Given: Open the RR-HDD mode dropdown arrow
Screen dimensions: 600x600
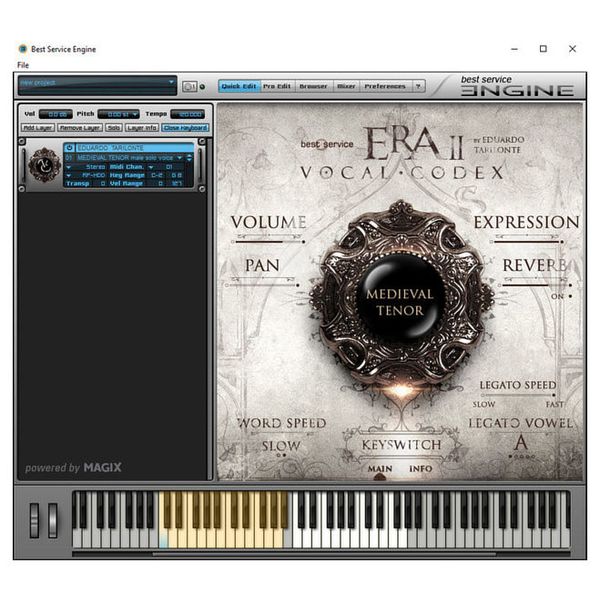Looking at the screenshot, I should click(68, 175).
